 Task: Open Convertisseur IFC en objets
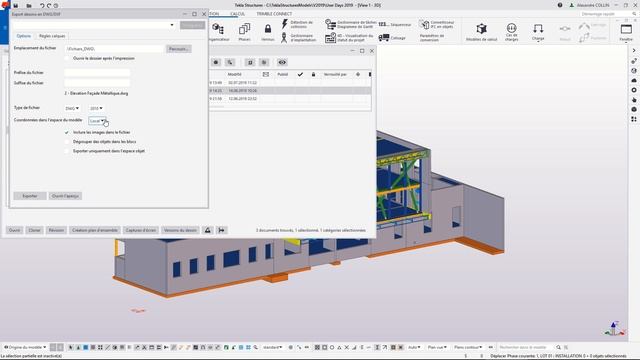point(436,24)
